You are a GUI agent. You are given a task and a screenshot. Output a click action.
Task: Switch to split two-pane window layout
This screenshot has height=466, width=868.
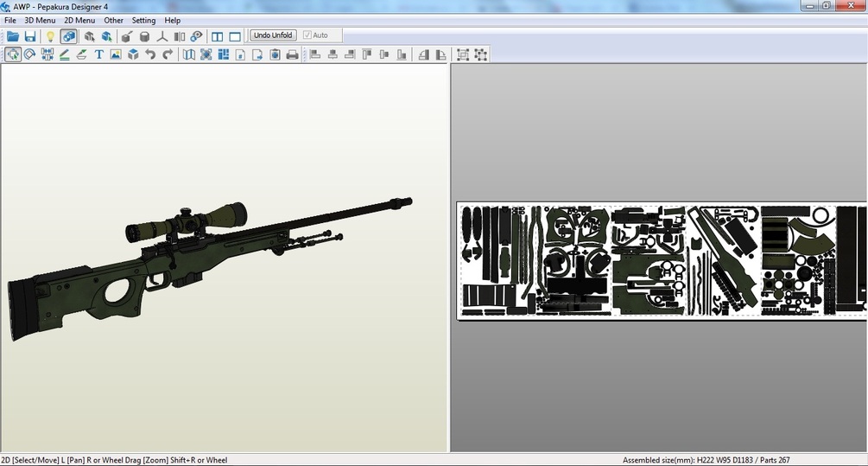[218, 36]
